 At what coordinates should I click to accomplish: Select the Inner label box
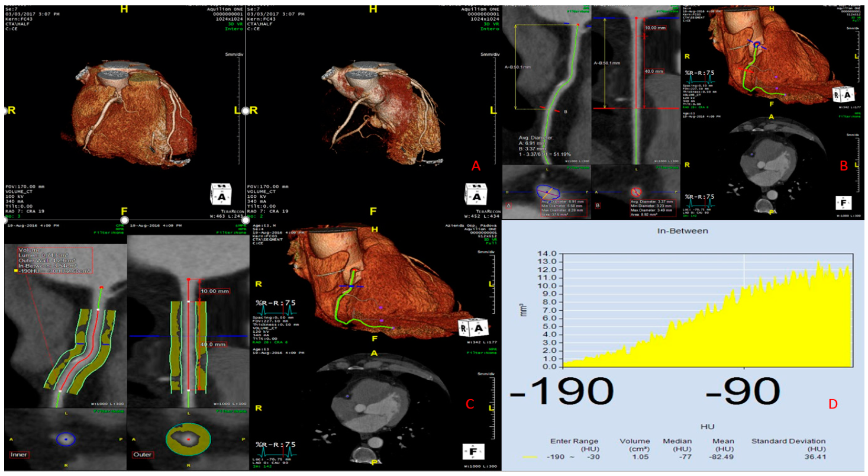pos(19,455)
